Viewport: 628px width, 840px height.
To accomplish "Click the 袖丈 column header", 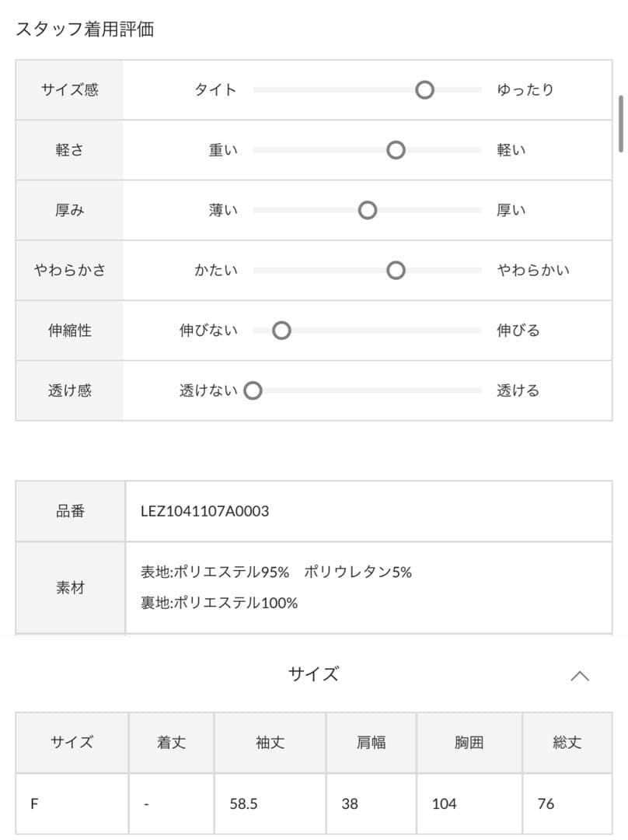I will pyautogui.click(x=270, y=743).
